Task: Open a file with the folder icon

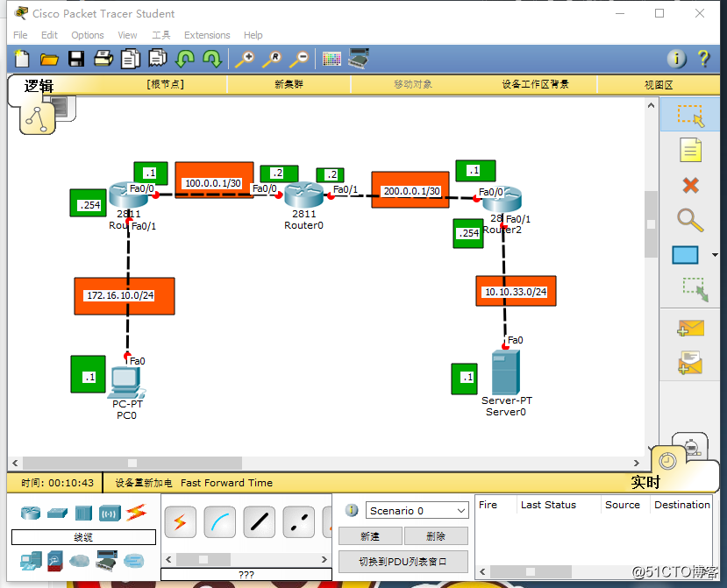Action: pos(49,60)
